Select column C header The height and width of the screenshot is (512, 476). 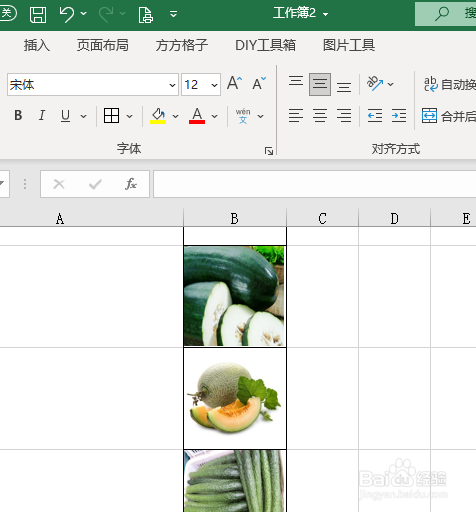coord(322,219)
